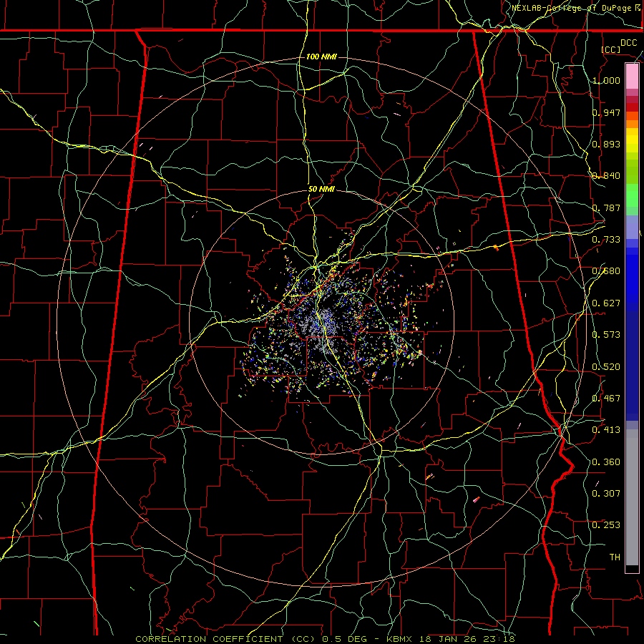Click the 0.787 legend value
This screenshot has height=644, width=644.
606,208
